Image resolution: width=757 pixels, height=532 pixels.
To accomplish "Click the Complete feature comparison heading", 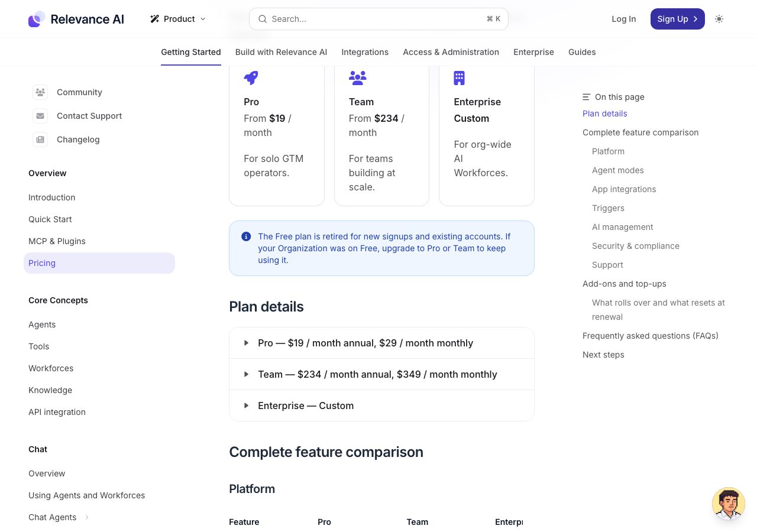I will tap(326, 452).
